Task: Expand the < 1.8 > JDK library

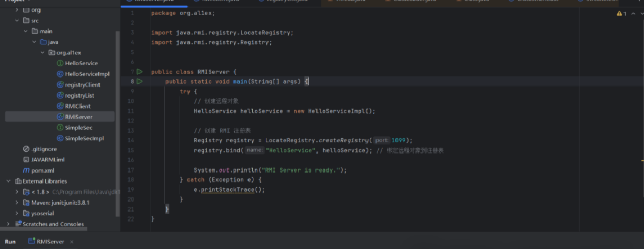Action: [17, 192]
